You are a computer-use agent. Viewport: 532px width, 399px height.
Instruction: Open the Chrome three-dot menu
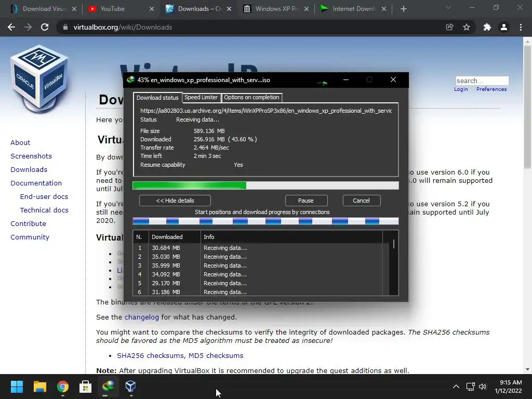(x=521, y=27)
